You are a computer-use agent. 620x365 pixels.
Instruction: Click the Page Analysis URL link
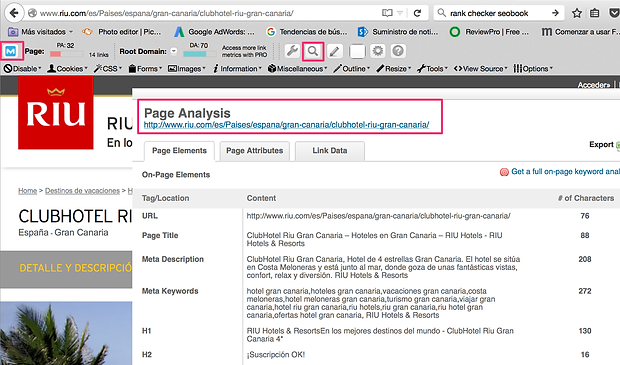click(x=286, y=125)
